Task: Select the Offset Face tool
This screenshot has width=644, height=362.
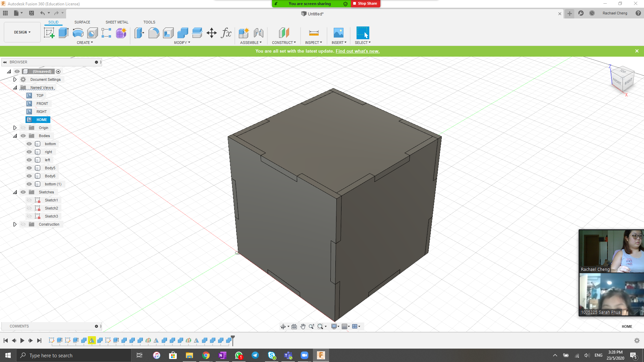Action: 197,33
